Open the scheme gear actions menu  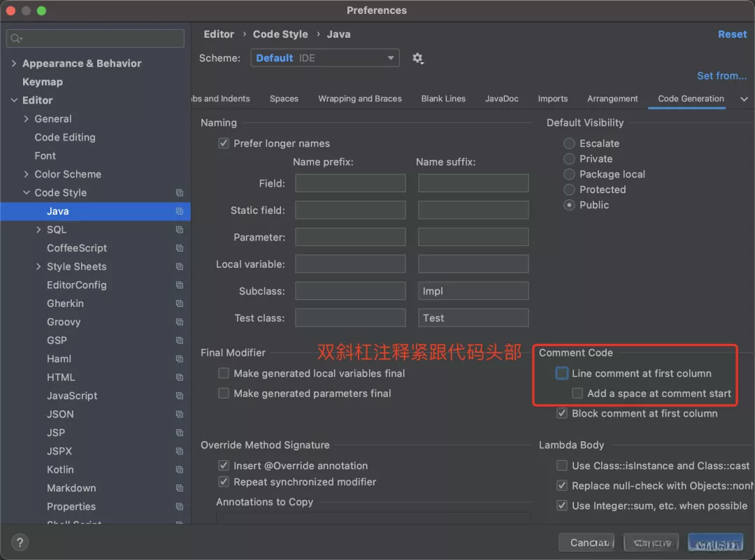pyautogui.click(x=417, y=58)
